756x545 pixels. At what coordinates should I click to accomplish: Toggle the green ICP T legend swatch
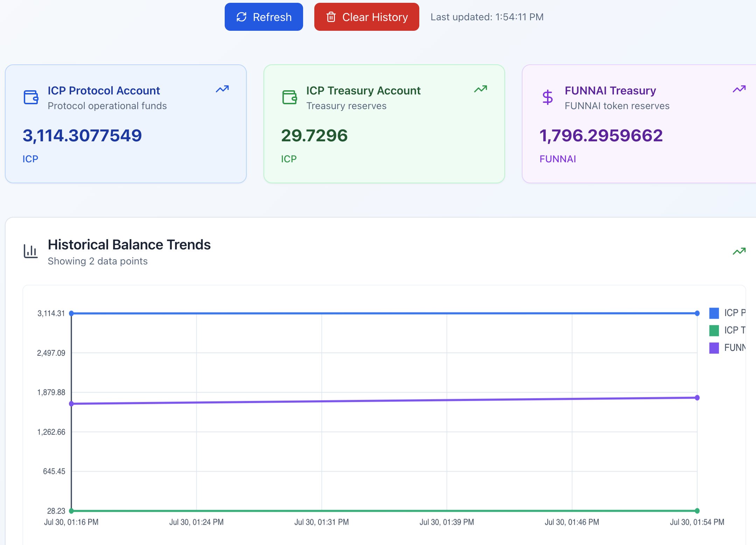click(x=714, y=330)
